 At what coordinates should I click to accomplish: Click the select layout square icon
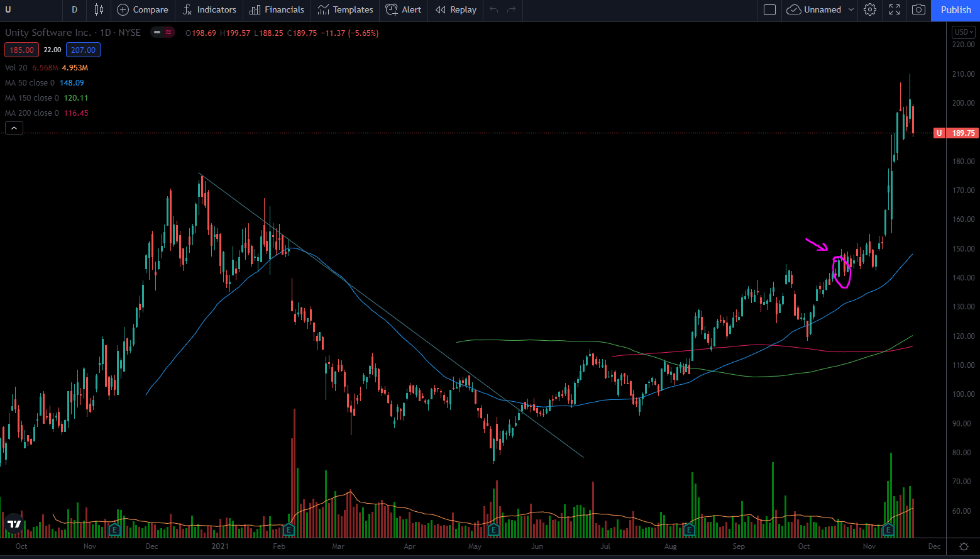[769, 9]
